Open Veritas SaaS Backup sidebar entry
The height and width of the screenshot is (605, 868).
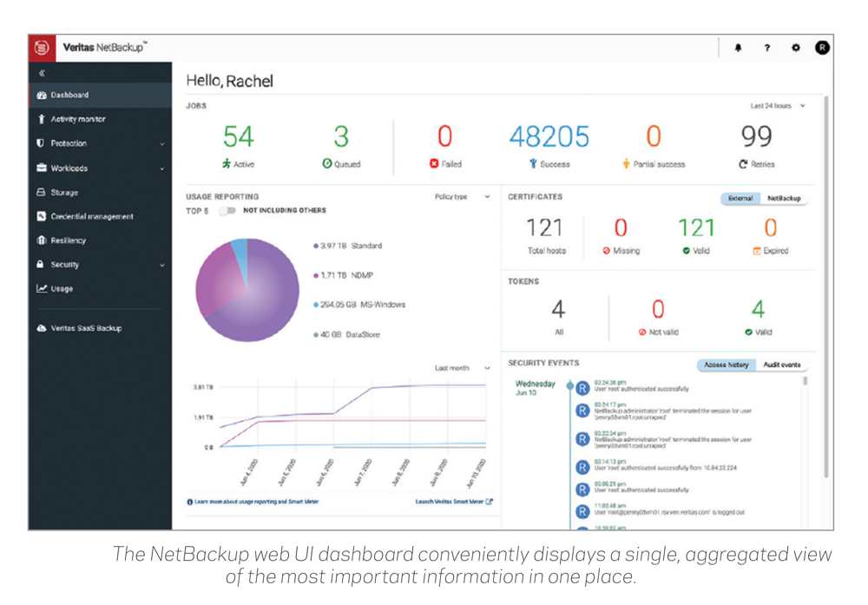click(x=100, y=328)
